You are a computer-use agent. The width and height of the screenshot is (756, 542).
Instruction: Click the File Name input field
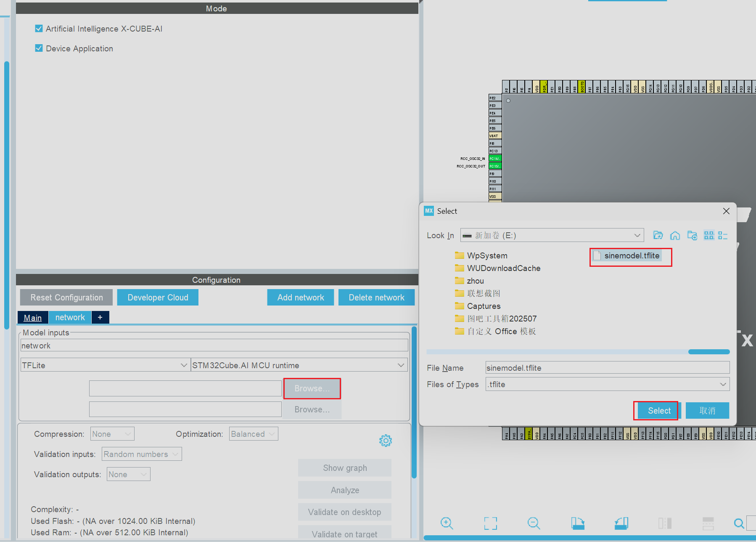pos(607,368)
